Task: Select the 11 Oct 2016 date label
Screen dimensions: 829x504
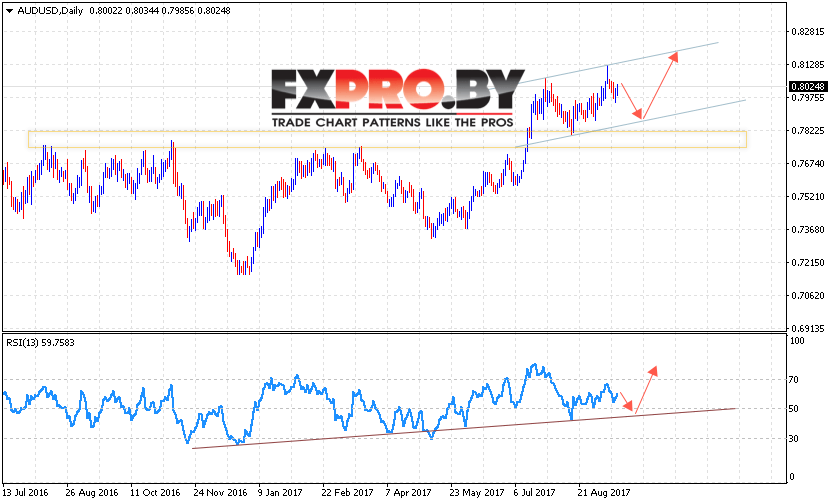Action: (x=155, y=492)
